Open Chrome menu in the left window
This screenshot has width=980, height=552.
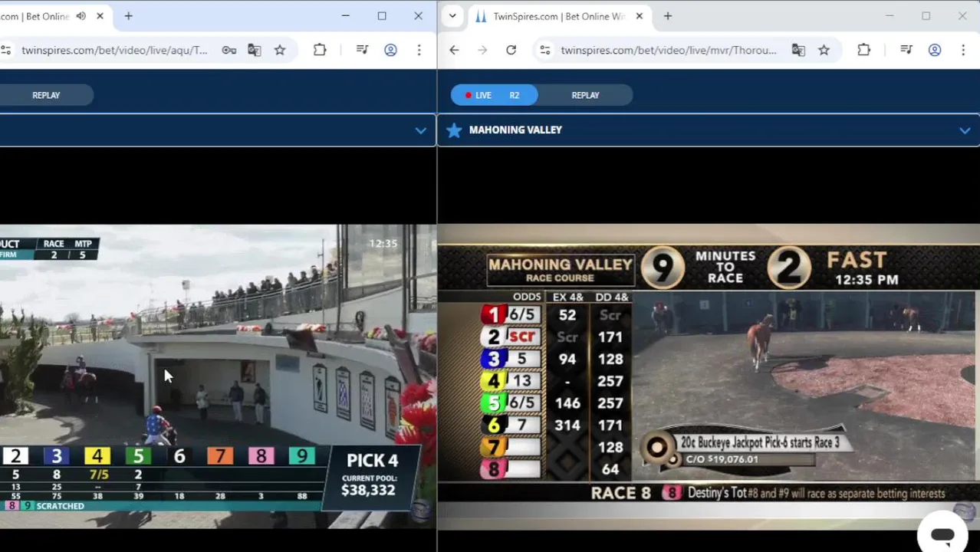(x=419, y=50)
